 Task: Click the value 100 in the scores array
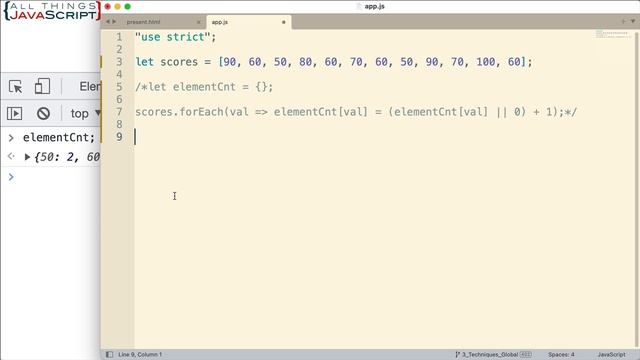pyautogui.click(x=485, y=62)
